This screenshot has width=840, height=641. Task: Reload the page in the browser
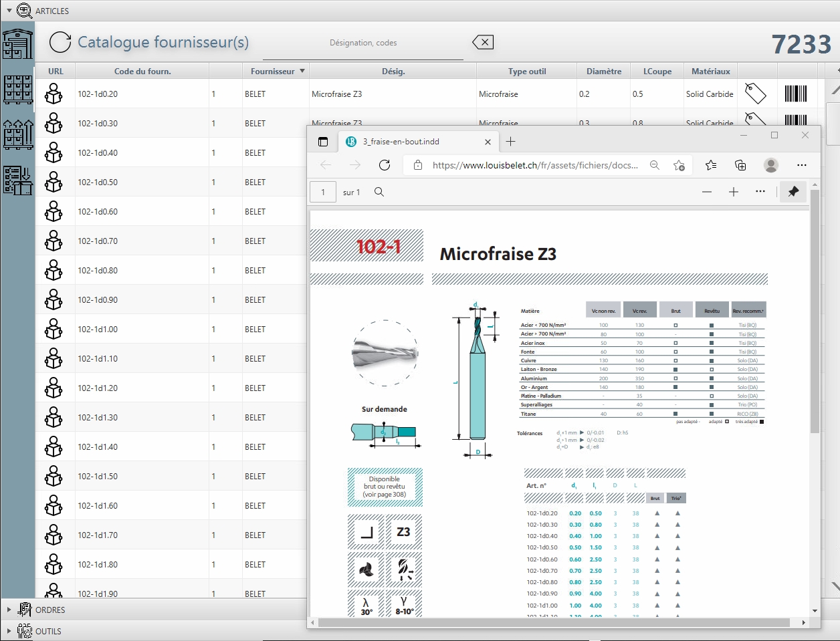click(385, 165)
